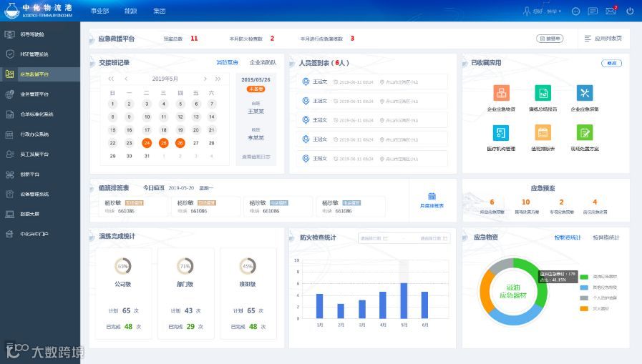Go to next month with > arrow

point(205,79)
